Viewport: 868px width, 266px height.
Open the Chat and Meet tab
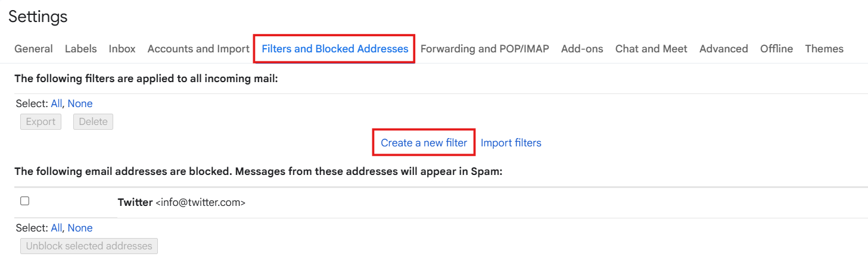pos(651,49)
